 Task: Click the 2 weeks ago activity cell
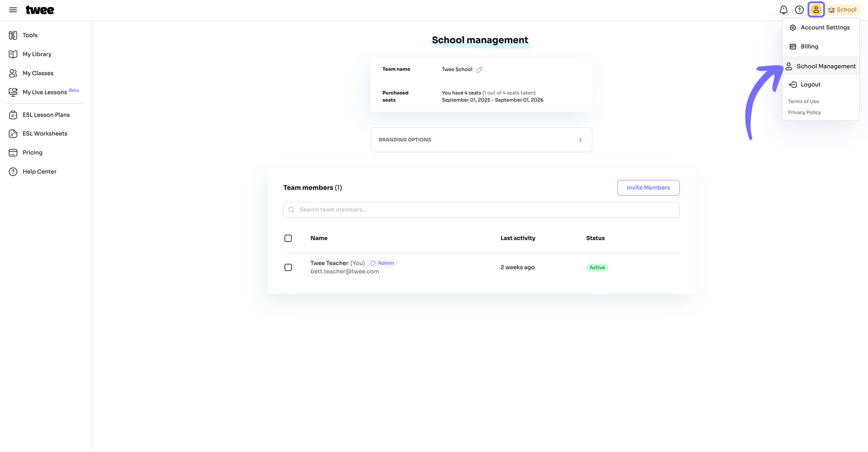tap(517, 268)
